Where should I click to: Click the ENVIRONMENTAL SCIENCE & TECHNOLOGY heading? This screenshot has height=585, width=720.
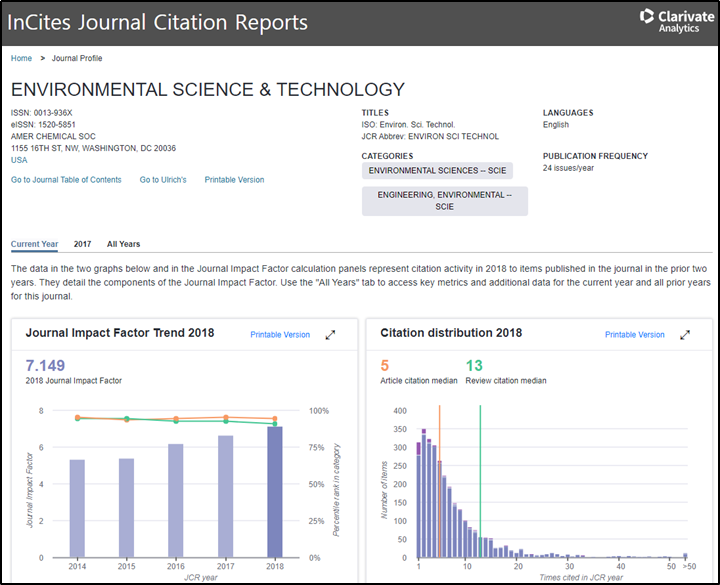coord(208,90)
